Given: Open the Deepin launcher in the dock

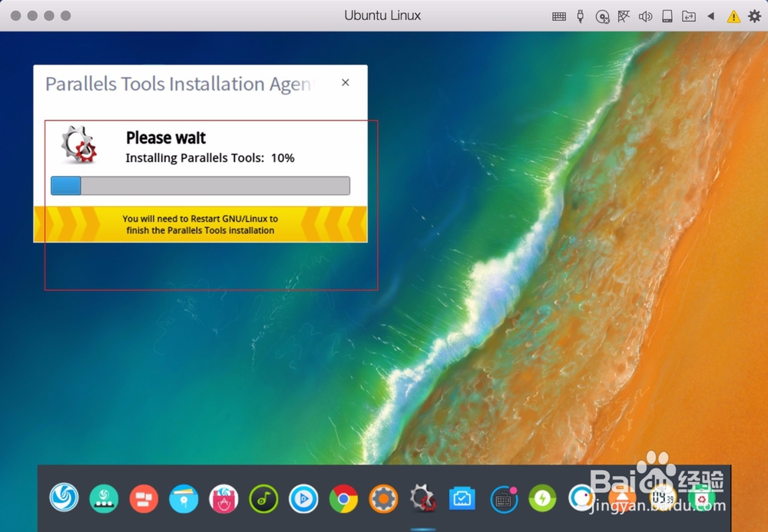Looking at the screenshot, I should (x=64, y=497).
